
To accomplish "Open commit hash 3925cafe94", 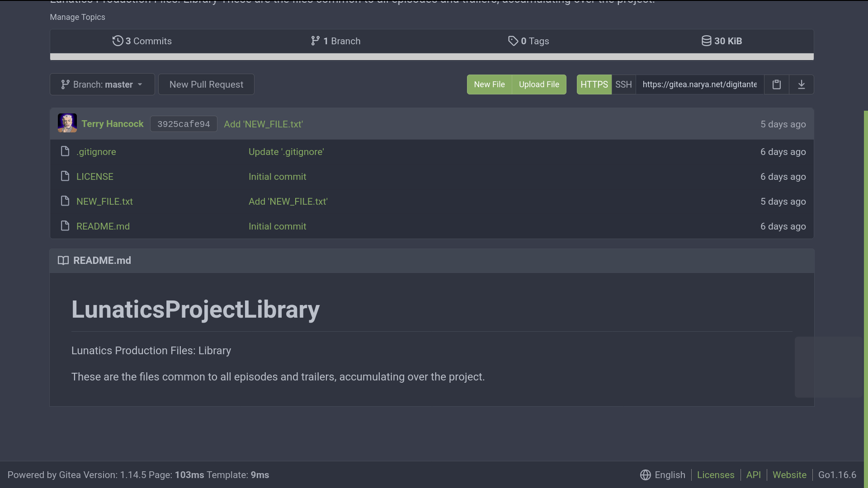I will 184,124.
